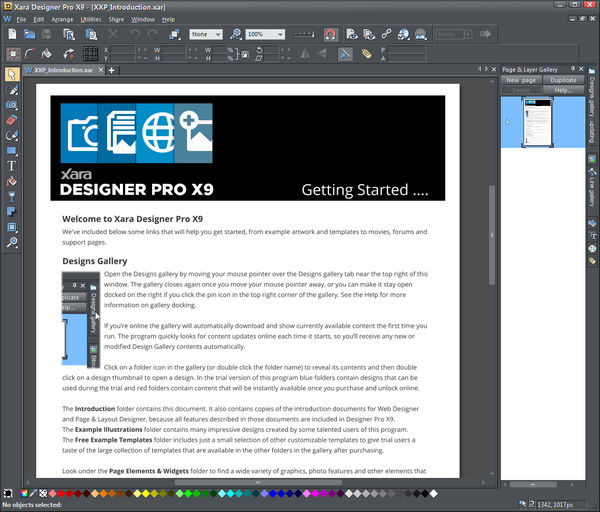Click the X position input field
Viewport: 600px width, 512px height.
[123, 50]
